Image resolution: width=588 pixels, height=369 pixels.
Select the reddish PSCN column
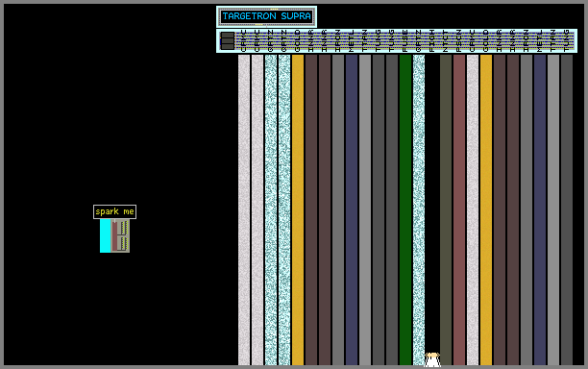(459, 209)
